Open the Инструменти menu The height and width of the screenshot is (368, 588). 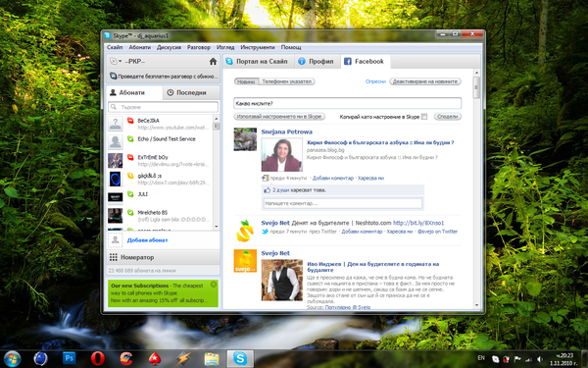[258, 47]
